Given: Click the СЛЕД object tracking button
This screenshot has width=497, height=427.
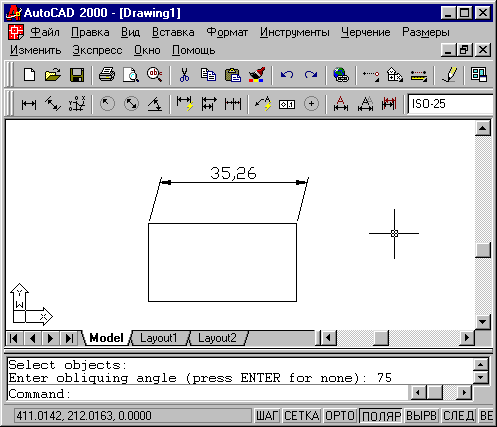Looking at the screenshot, I should (x=458, y=416).
